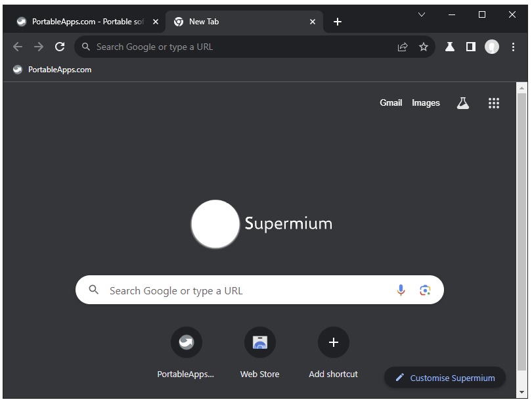
Task: Open the Web Store shortcut
Action: [x=259, y=343]
